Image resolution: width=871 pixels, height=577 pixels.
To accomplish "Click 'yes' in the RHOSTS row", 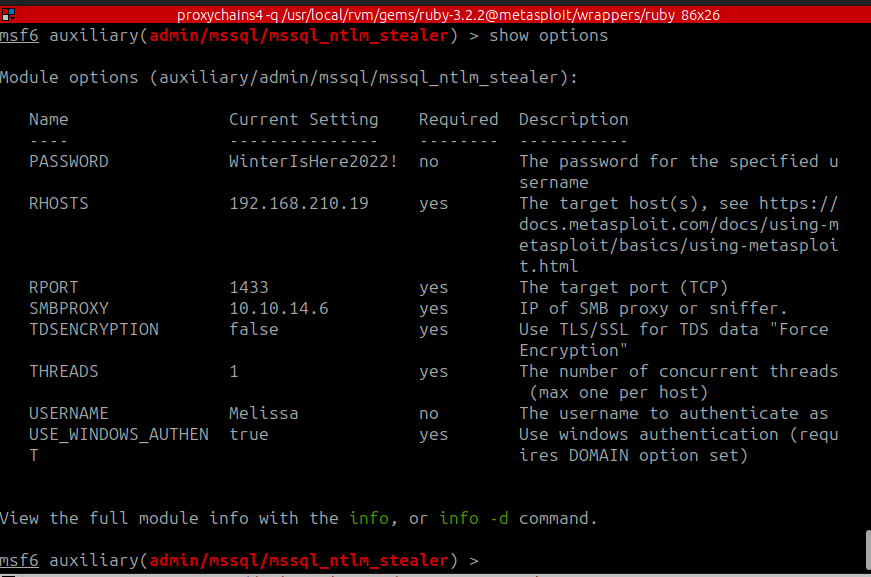I will 434,204.
